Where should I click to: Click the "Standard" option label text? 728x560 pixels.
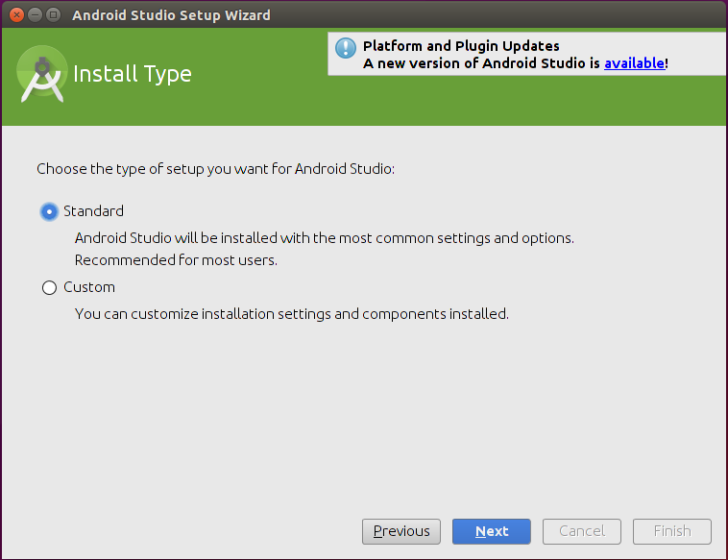(93, 211)
